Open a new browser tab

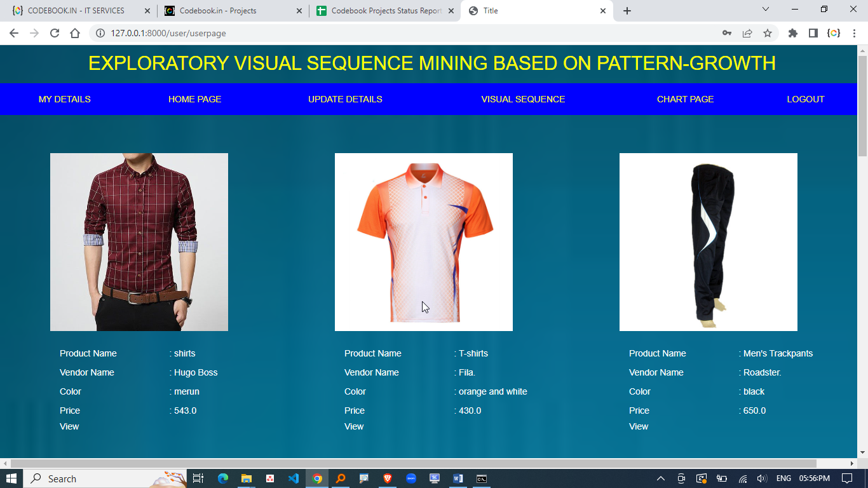pos(627,11)
